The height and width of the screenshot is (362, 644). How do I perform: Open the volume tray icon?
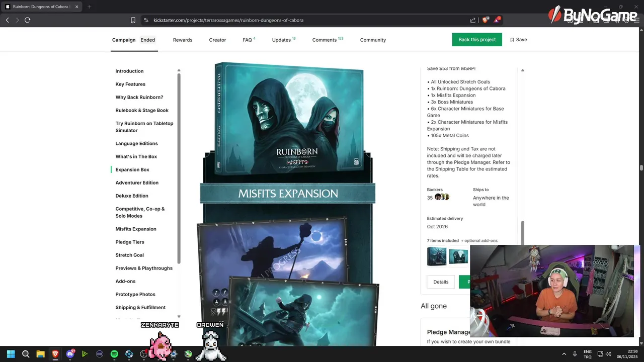tap(609, 354)
